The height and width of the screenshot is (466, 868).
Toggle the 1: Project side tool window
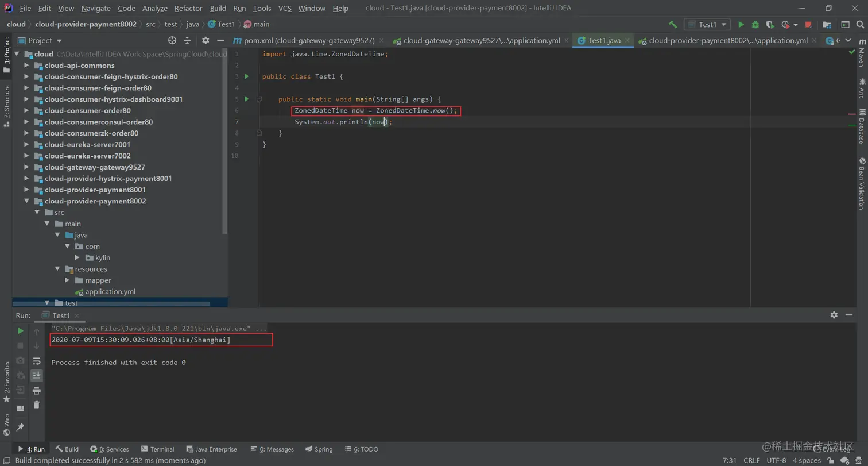6,55
